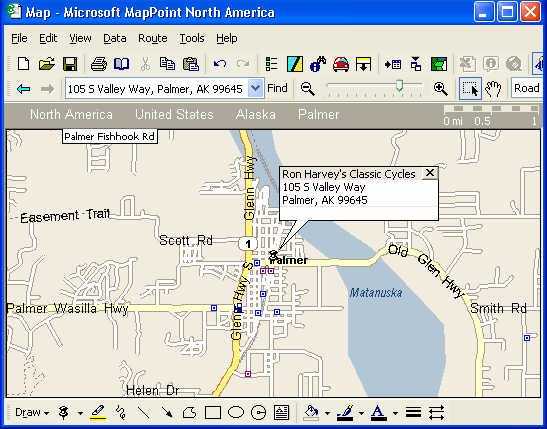The width and height of the screenshot is (547, 429).
Task: Select the Radius circle tool
Action: pos(258,413)
